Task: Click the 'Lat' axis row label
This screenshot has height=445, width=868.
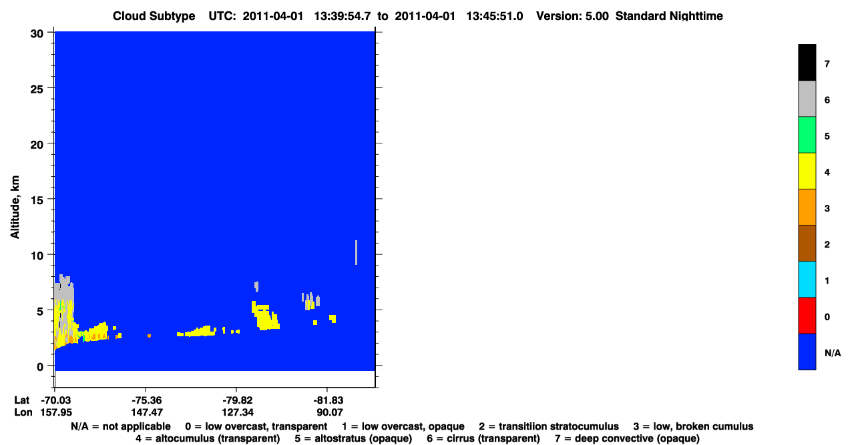Action: click(x=22, y=400)
